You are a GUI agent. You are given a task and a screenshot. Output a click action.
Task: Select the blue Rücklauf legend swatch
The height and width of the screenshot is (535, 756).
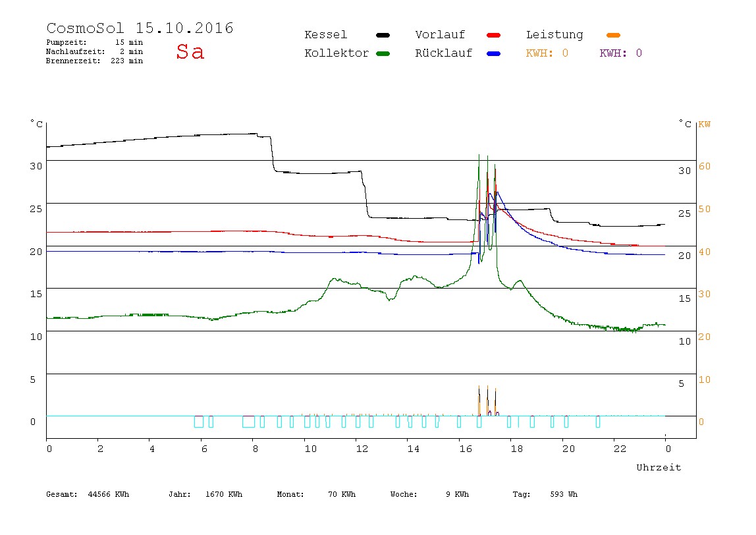click(494, 53)
